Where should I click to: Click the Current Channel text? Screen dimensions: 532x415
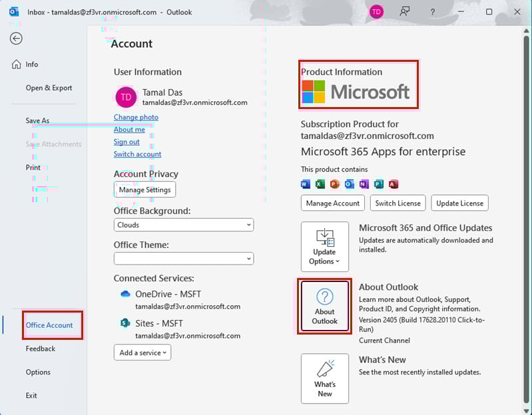pyautogui.click(x=384, y=341)
